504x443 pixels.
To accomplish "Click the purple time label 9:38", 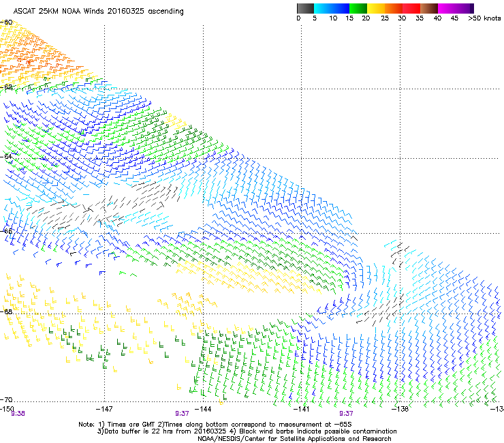I will click(x=18, y=414).
